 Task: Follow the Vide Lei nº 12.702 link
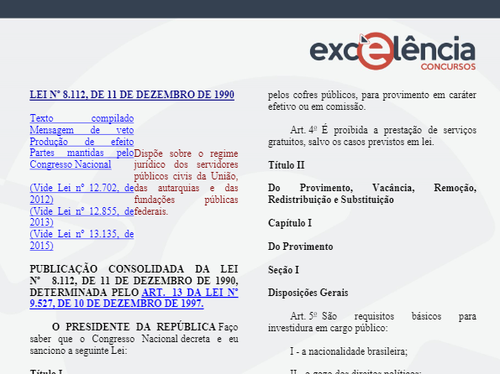[82, 193]
